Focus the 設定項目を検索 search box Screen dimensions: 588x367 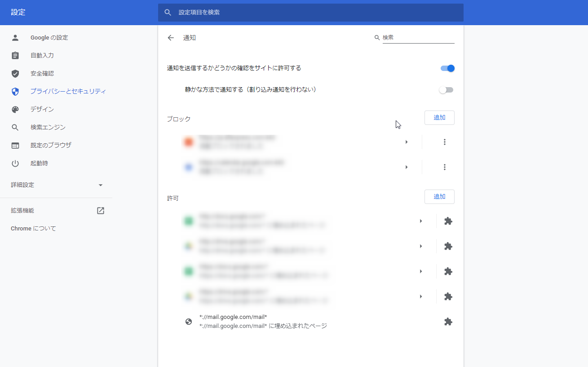[310, 13]
